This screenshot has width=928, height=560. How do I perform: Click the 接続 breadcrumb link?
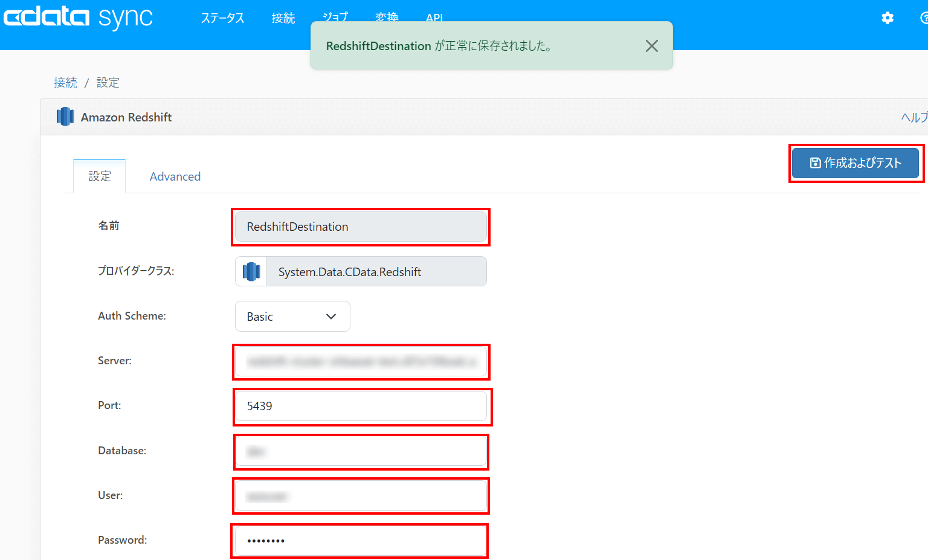click(x=65, y=82)
